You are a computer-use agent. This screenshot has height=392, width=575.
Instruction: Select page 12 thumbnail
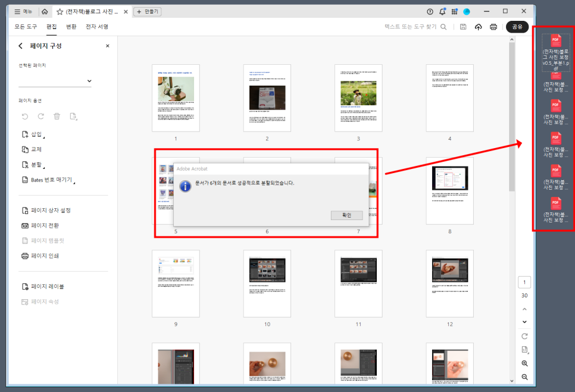(449, 284)
